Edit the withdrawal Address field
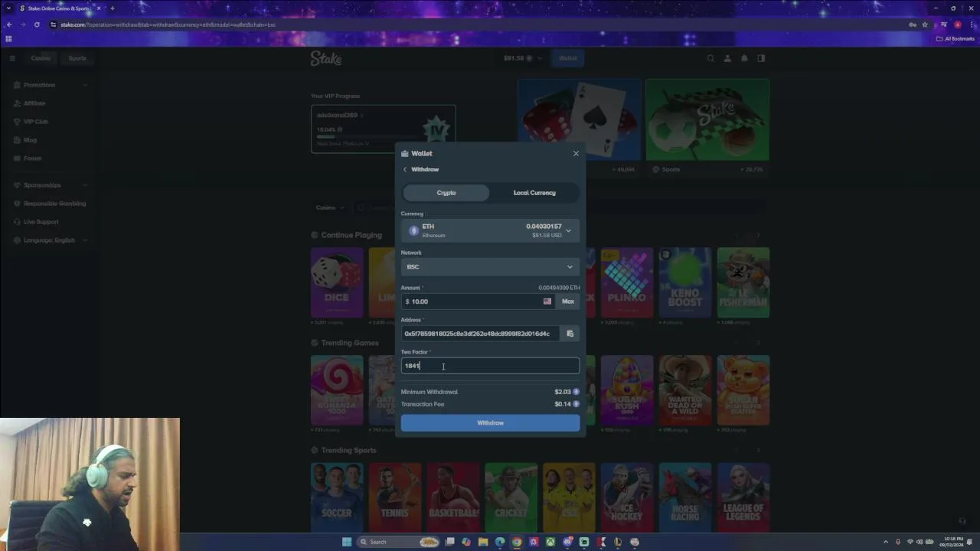 tap(480, 334)
